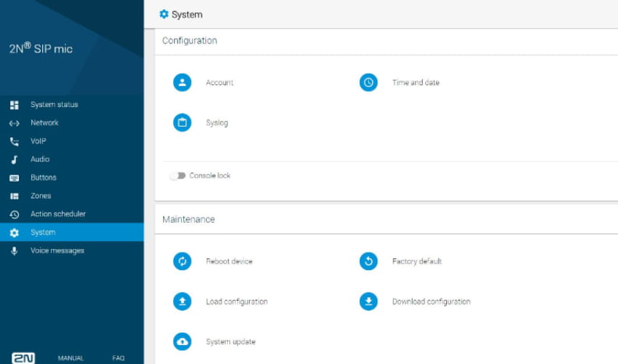Click the Zones icon in sidebar
618x364 pixels.
(14, 196)
